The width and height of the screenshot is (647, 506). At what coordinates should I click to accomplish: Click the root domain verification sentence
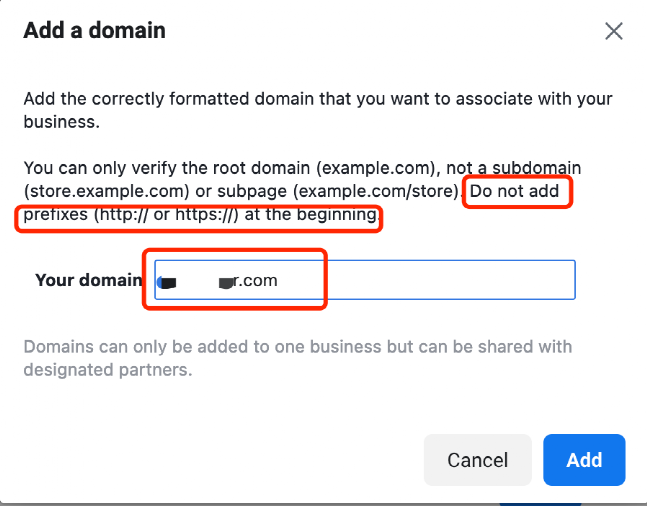pyautogui.click(x=302, y=180)
